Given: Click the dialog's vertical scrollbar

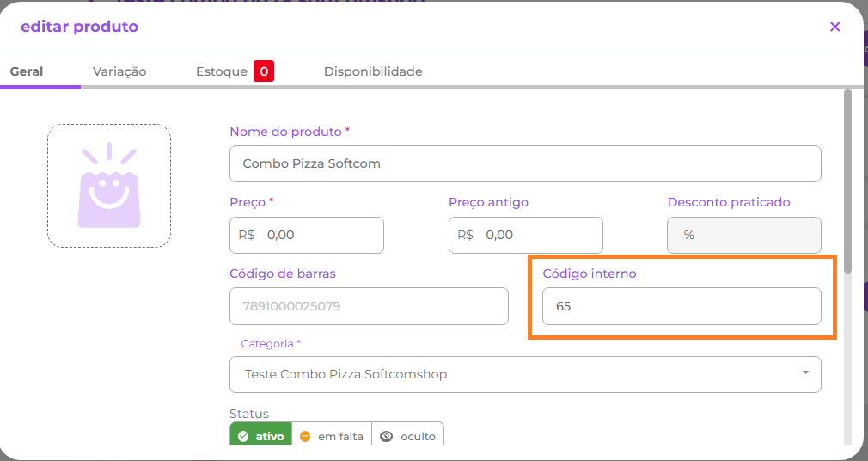Looking at the screenshot, I should 847,181.
